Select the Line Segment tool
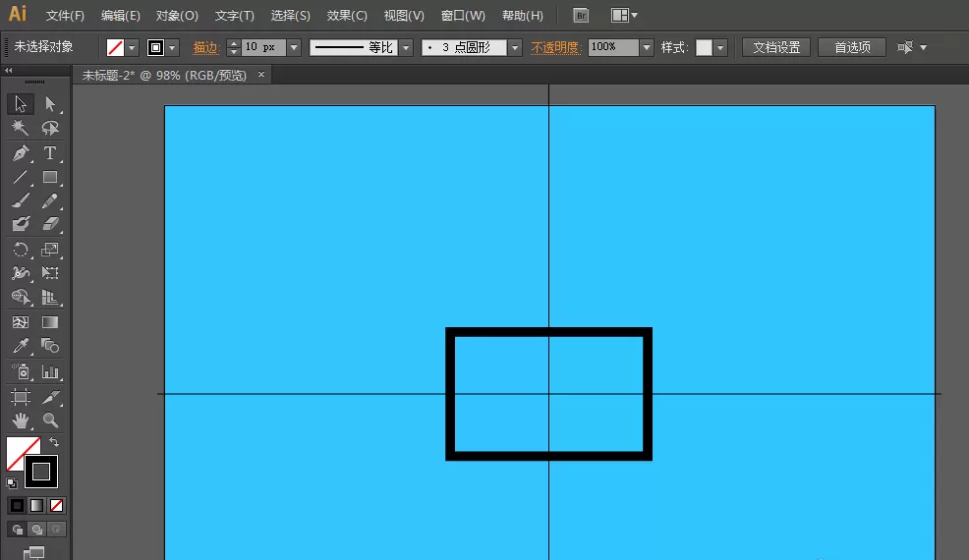Screen dimensions: 969x560 coord(21,178)
